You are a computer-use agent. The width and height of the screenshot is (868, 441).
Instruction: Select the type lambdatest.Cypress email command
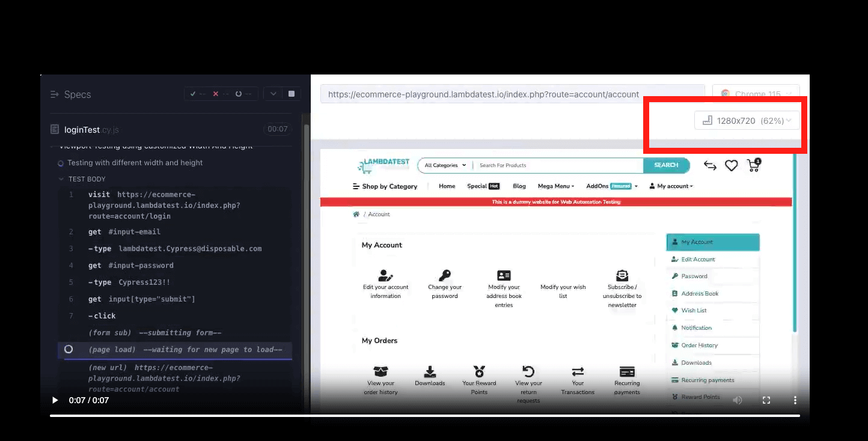[x=175, y=249]
